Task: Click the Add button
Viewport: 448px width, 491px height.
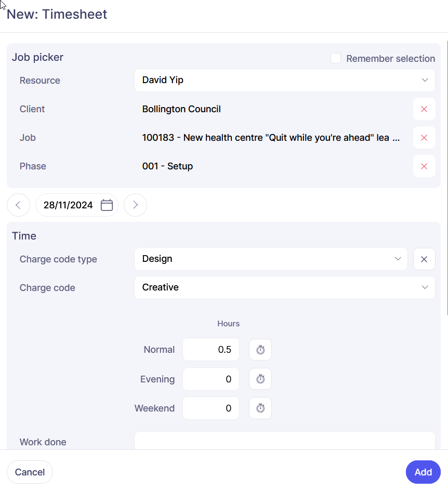Action: (x=423, y=472)
